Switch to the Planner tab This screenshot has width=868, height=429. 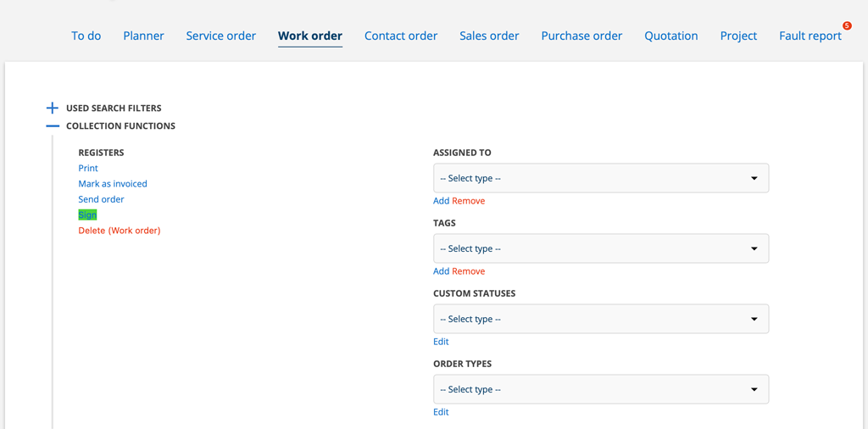[x=143, y=36]
